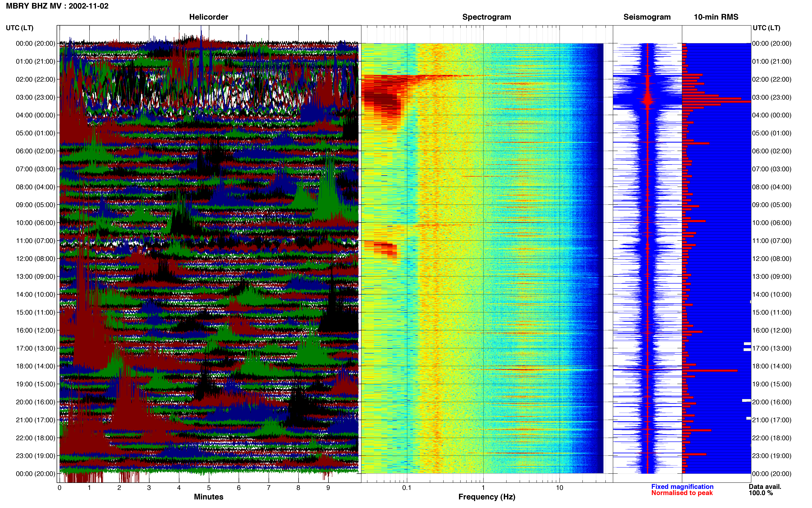This screenshot has height=508, width=812.
Task: Click the '3' tick on the Minutes axis
Action: (x=149, y=487)
